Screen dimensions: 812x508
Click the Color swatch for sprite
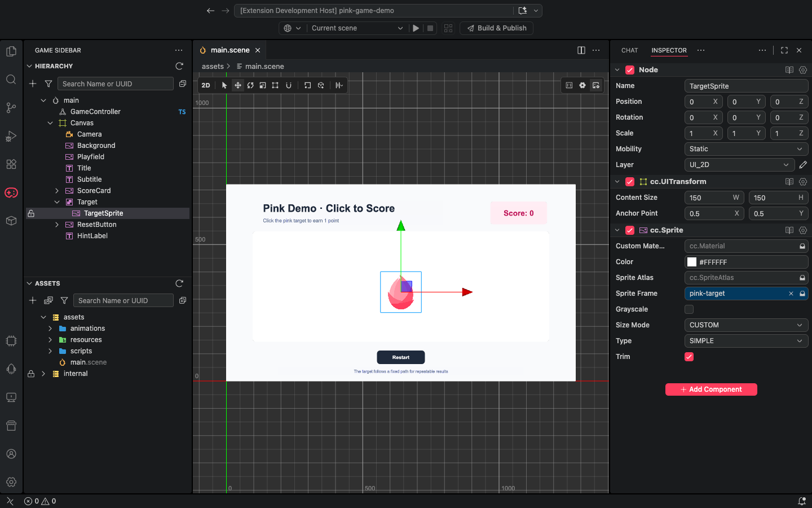coord(692,262)
